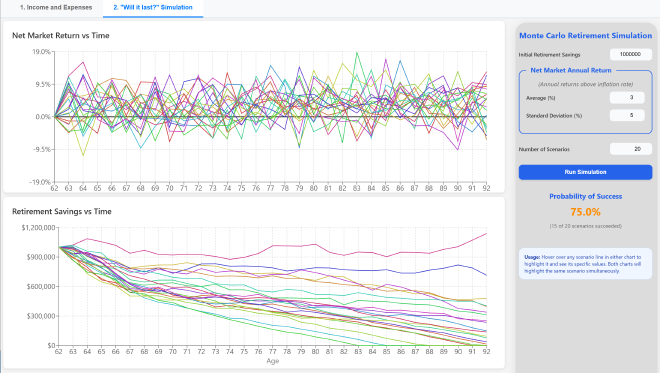Click the Net Market Return vs Time title
Viewport: 660px width, 373px height.
click(61, 36)
